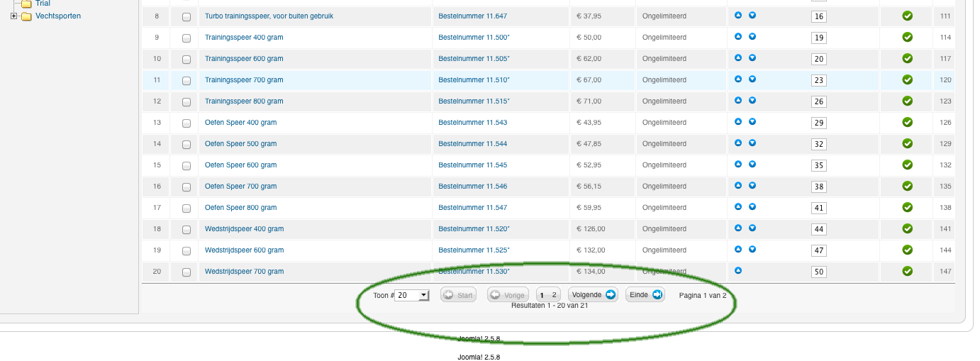
Task: Select checkbox for Turbo trainingsspeer row
Action: coord(186,16)
